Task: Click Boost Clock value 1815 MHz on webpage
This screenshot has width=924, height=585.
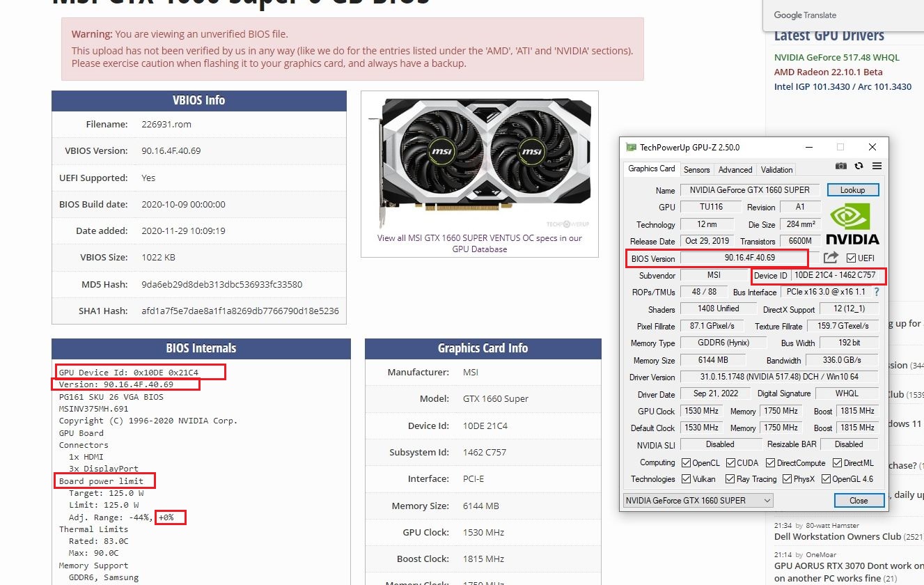Action: (x=483, y=559)
